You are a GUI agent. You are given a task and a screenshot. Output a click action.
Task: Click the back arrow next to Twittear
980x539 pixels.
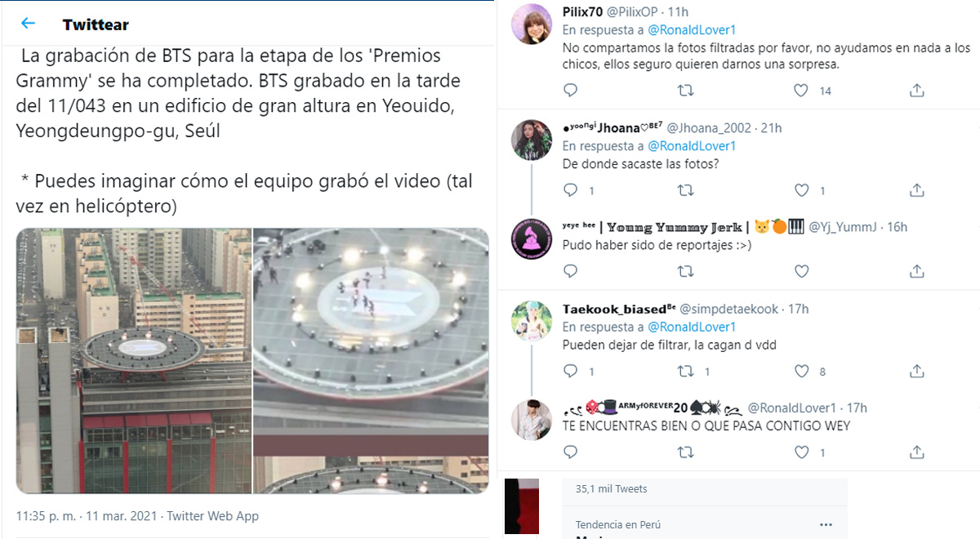pos(28,24)
